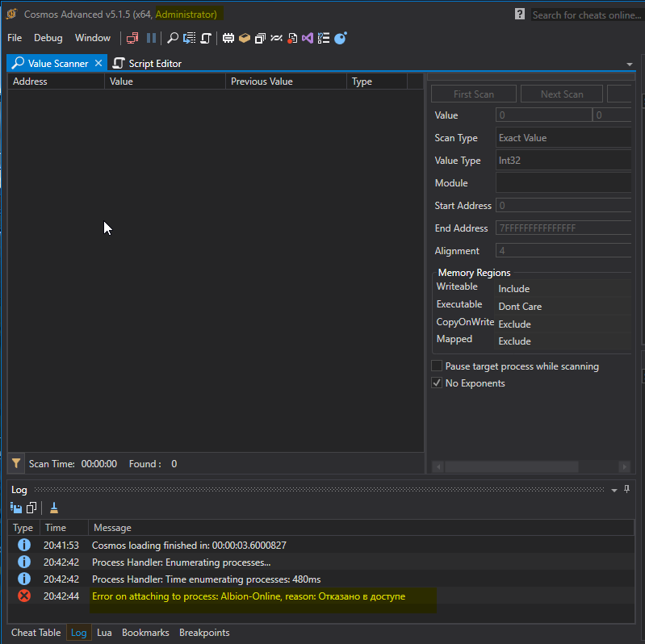Click the document with red dot icon
This screenshot has width=645, height=644.
click(292, 38)
